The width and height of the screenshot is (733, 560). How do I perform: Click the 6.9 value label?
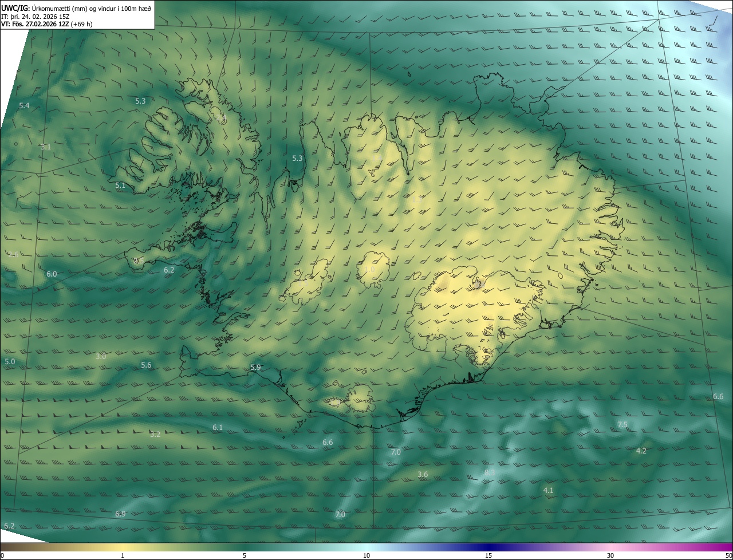tap(120, 514)
